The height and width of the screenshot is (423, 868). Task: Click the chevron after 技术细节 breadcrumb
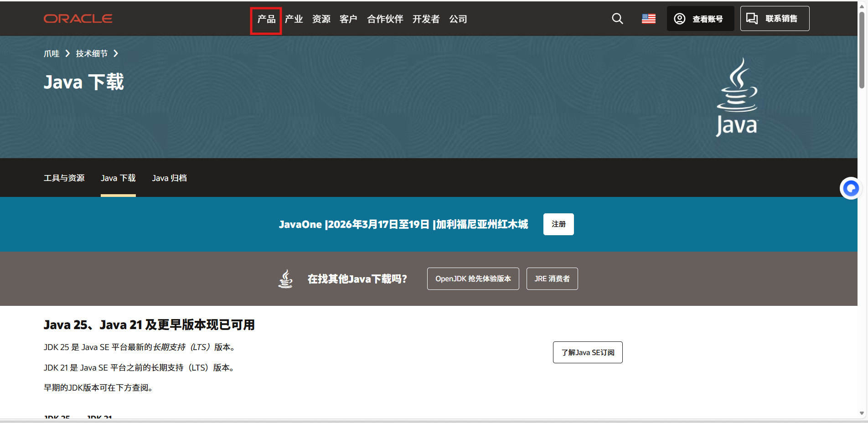[116, 54]
